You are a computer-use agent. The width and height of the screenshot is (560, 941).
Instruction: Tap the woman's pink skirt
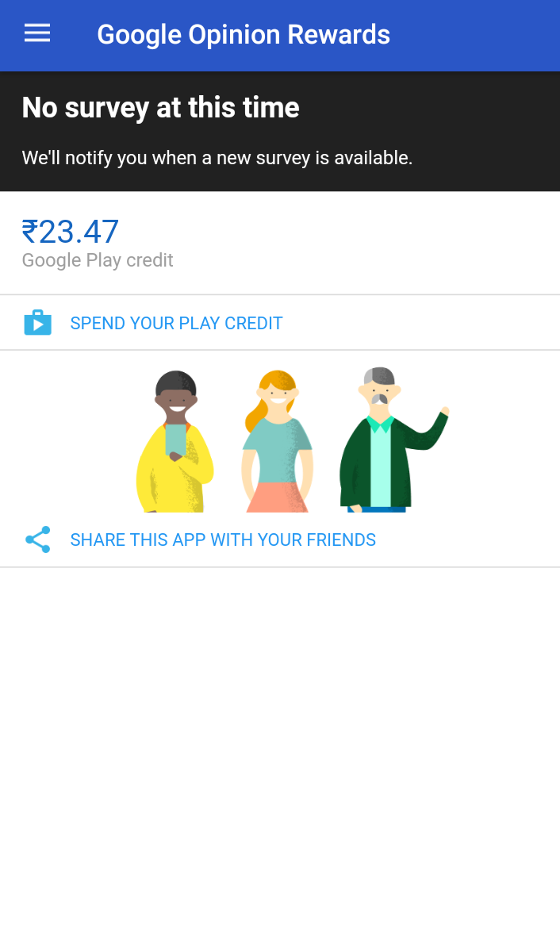coord(278,496)
